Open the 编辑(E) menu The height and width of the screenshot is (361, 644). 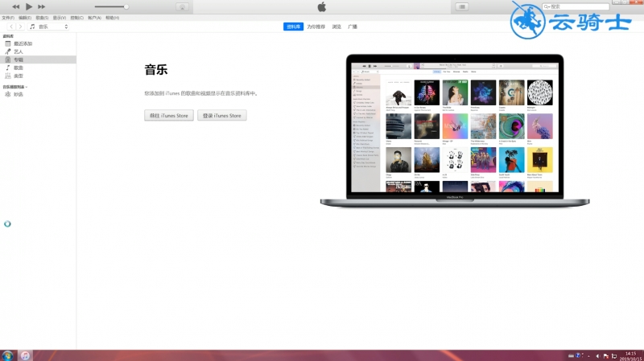pyautogui.click(x=25, y=18)
